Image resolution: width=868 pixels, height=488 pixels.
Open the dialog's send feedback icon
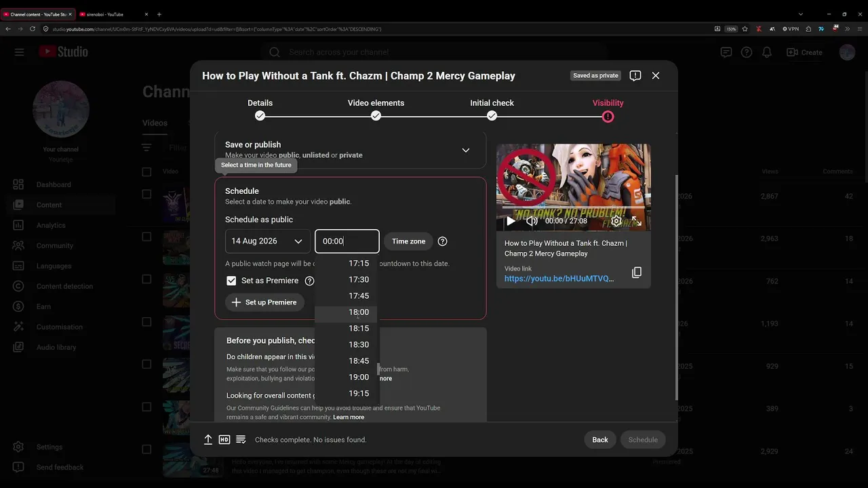point(635,76)
